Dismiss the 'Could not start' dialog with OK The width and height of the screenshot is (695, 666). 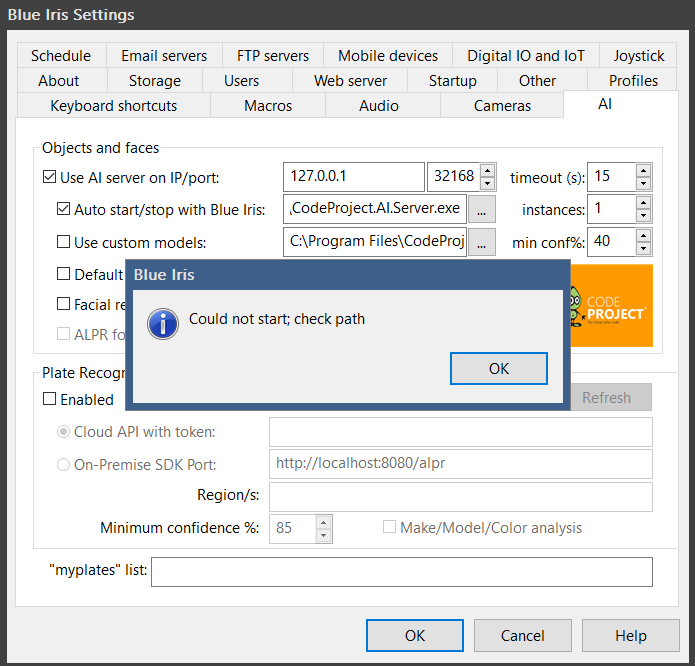click(499, 368)
